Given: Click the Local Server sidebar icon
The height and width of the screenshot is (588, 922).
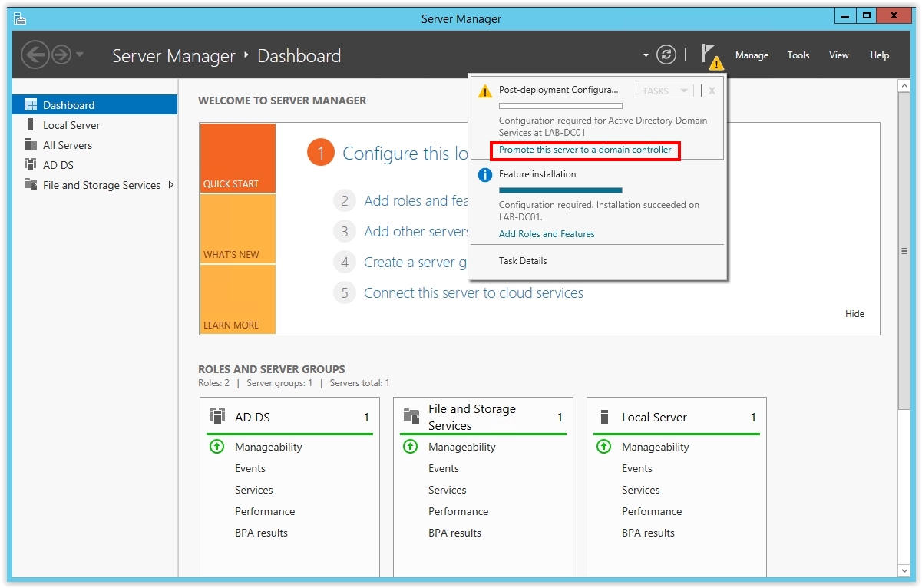Looking at the screenshot, I should click(31, 125).
